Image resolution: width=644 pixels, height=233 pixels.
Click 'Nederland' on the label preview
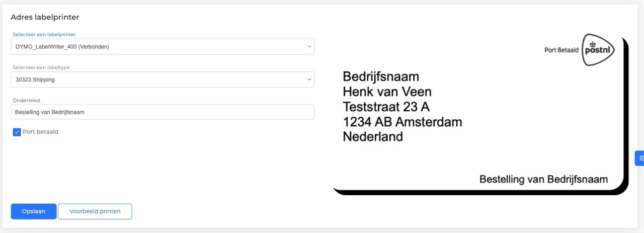tap(373, 136)
